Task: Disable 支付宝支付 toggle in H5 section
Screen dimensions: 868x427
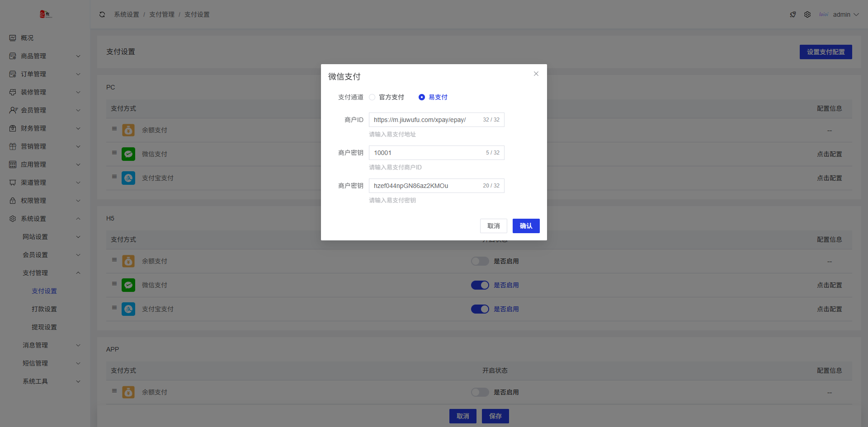Action: [x=480, y=309]
